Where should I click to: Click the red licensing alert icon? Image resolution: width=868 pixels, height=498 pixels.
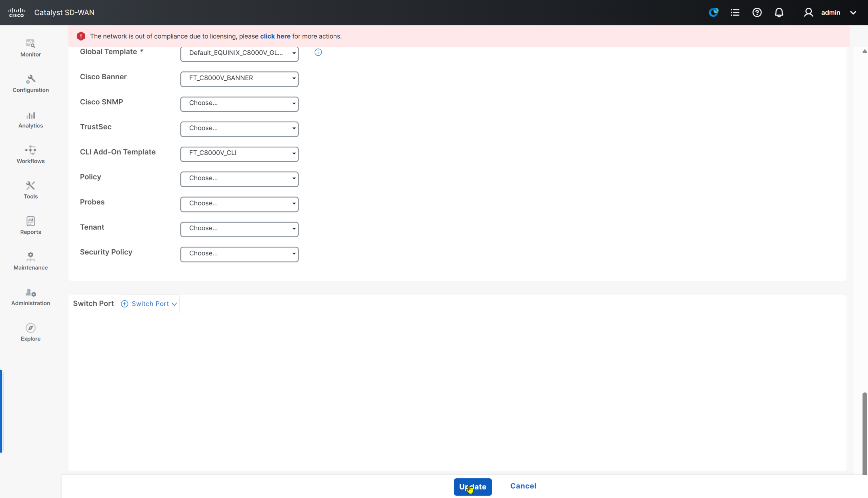(81, 36)
